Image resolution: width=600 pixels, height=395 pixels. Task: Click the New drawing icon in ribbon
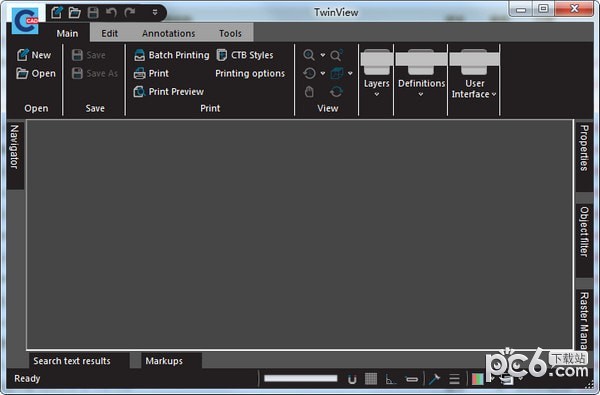(x=23, y=55)
